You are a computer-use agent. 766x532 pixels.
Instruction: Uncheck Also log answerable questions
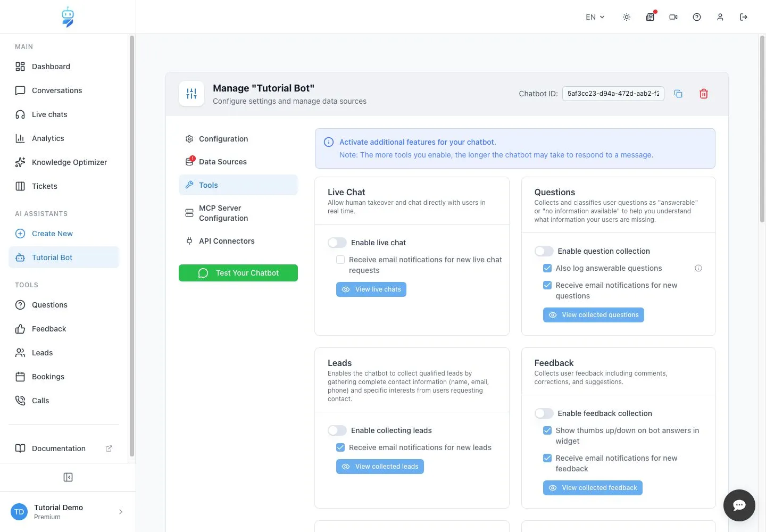click(x=547, y=268)
